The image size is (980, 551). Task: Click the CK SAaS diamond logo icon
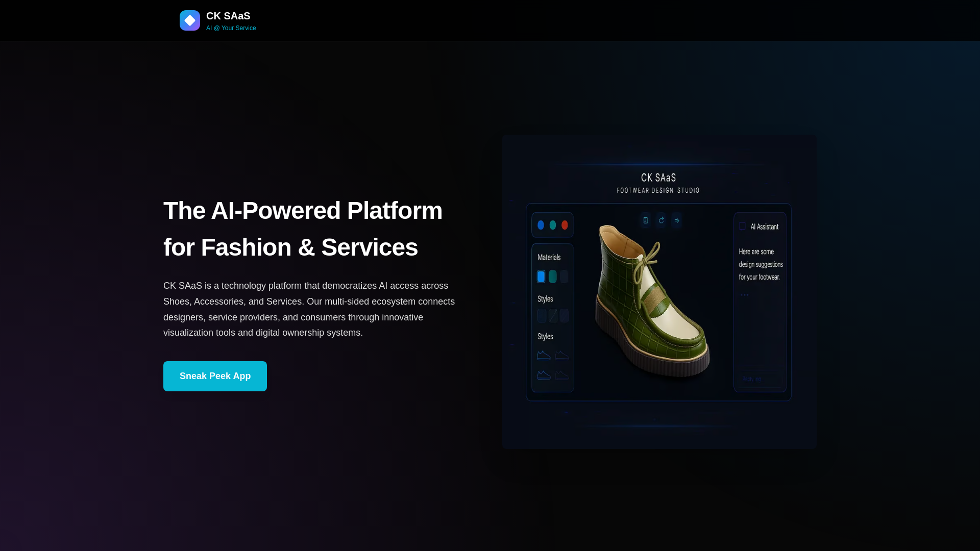tap(190, 20)
